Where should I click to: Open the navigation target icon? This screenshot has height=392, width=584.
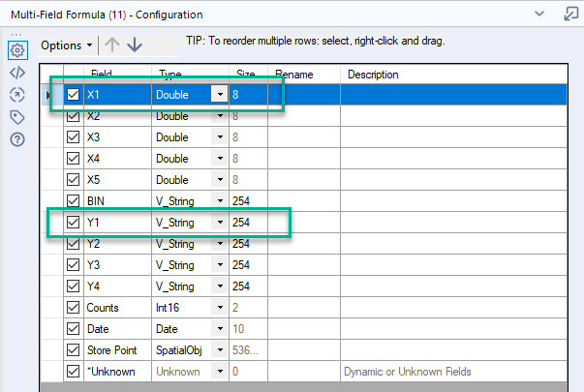(16, 95)
